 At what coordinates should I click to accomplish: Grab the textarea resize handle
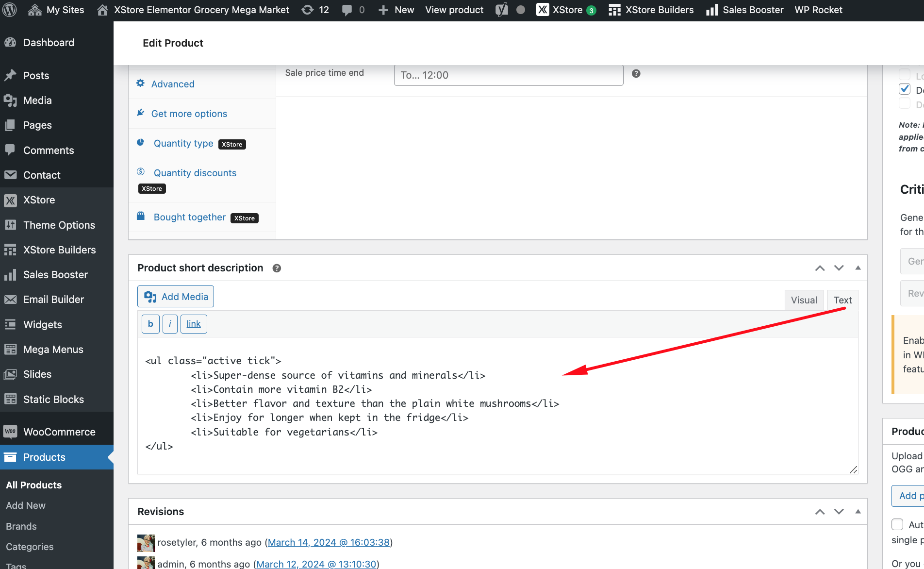click(x=854, y=469)
